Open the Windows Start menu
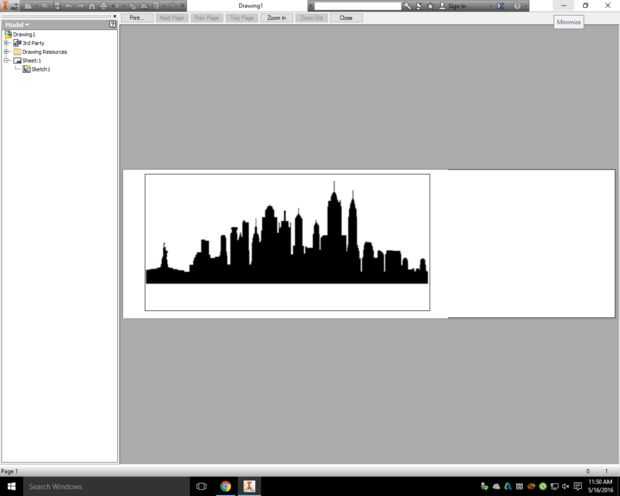 click(11, 486)
